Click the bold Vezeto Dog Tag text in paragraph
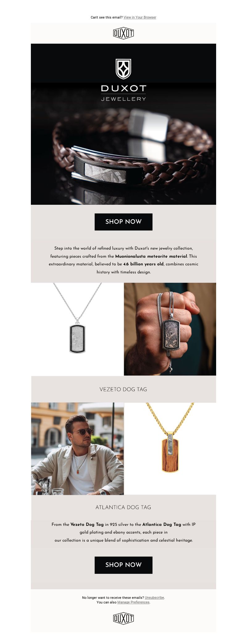Viewport: 247px width, 644px height. 87,524
